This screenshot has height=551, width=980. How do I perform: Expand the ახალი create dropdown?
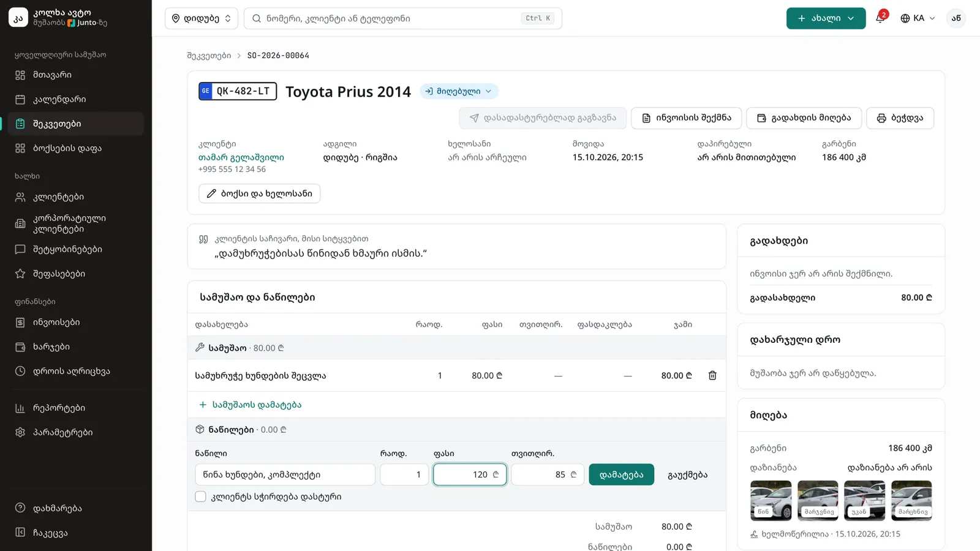coord(826,18)
